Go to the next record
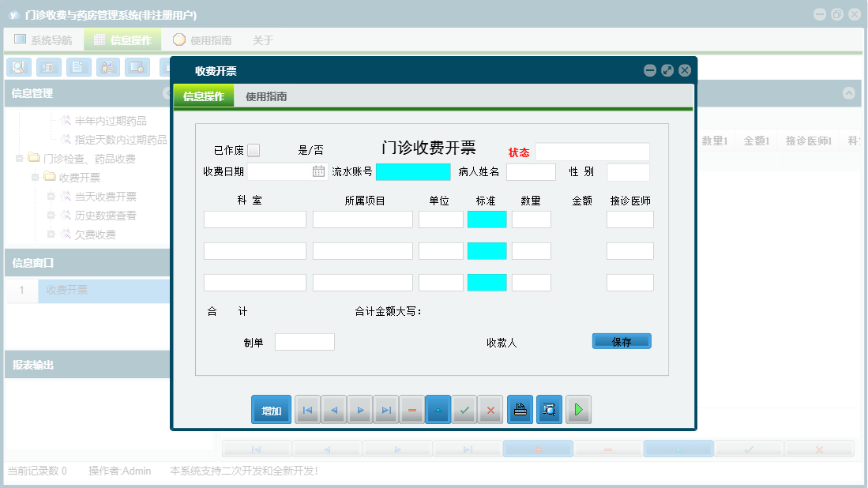 (x=359, y=410)
